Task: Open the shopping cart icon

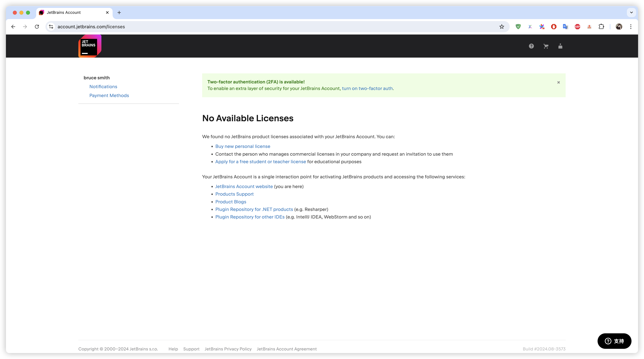Action: tap(546, 46)
